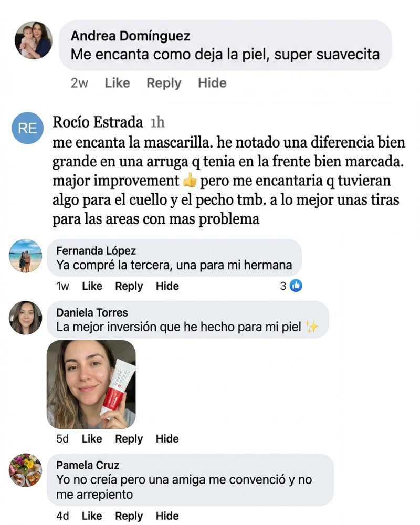Hide Pamela Cruz's comment

coord(167,516)
